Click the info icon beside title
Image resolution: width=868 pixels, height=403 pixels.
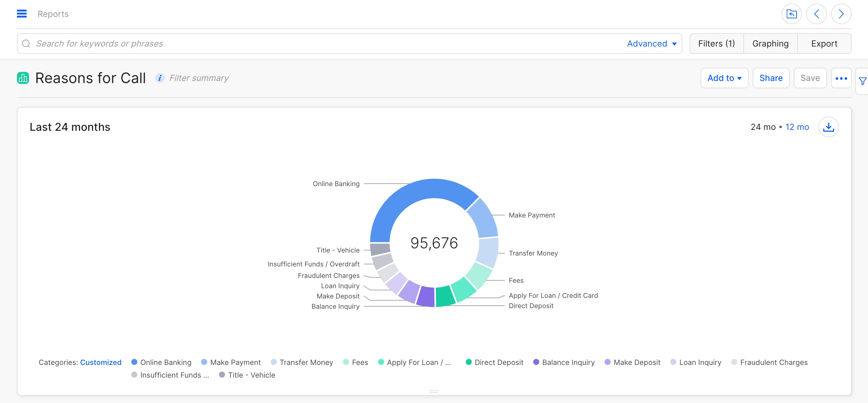point(160,78)
